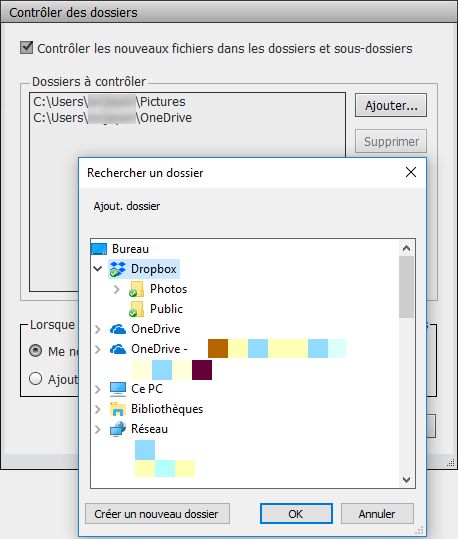The image size is (458, 539).
Task: Select the Public folder icon
Action: (x=137, y=309)
